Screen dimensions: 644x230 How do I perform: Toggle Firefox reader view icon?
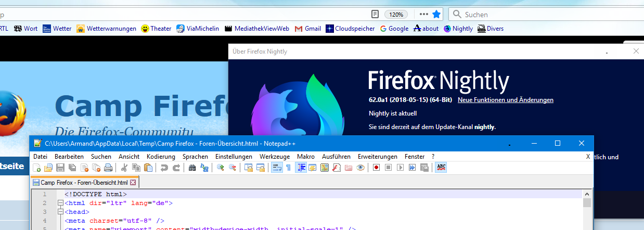[x=375, y=15]
